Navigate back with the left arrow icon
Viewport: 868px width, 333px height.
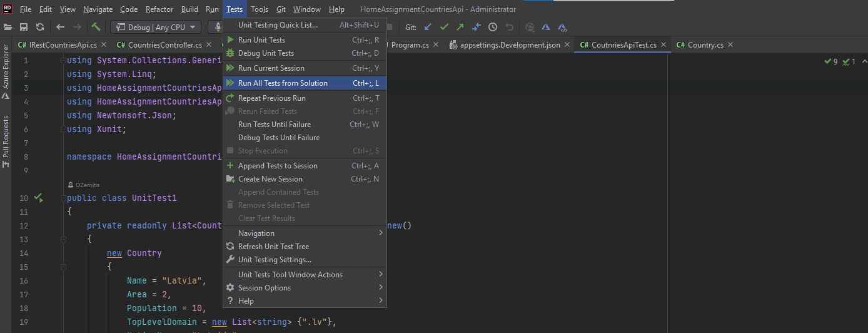(x=60, y=27)
